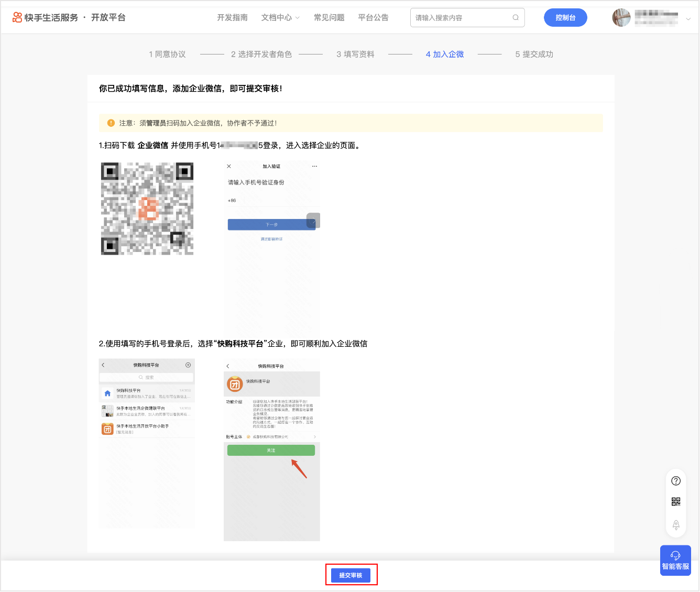Open the 控制台 console button

coord(565,17)
